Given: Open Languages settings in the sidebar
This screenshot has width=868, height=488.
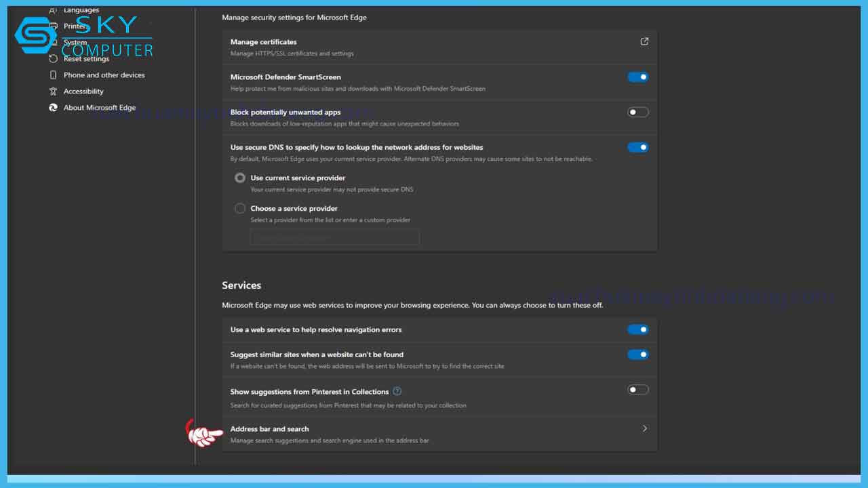Looking at the screenshot, I should pos(81,10).
